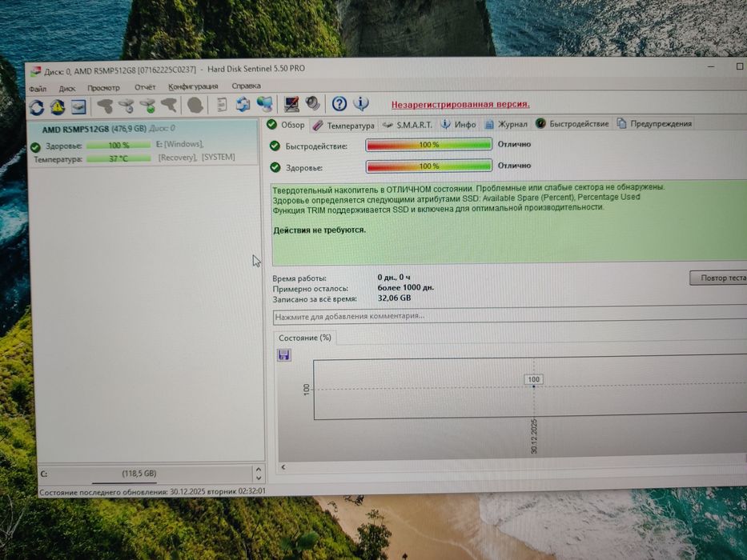Open the Конфигурация menu

click(x=193, y=86)
